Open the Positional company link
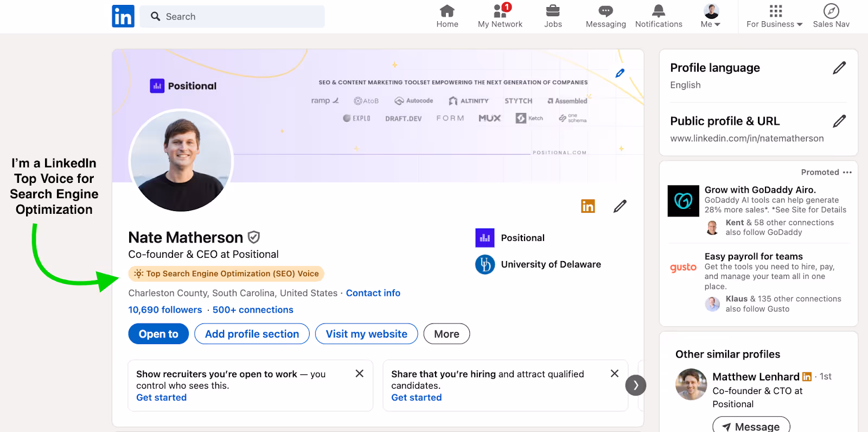This screenshot has width=868, height=432. [x=522, y=238]
